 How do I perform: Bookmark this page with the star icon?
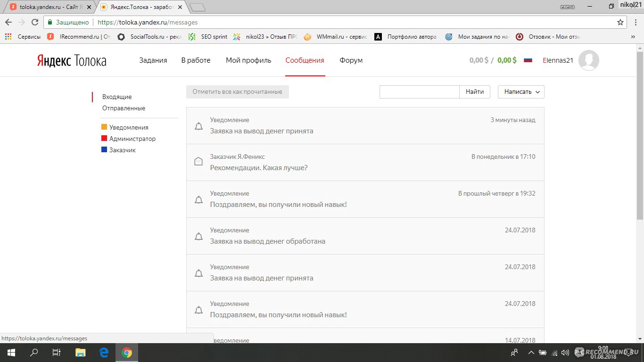(x=620, y=22)
